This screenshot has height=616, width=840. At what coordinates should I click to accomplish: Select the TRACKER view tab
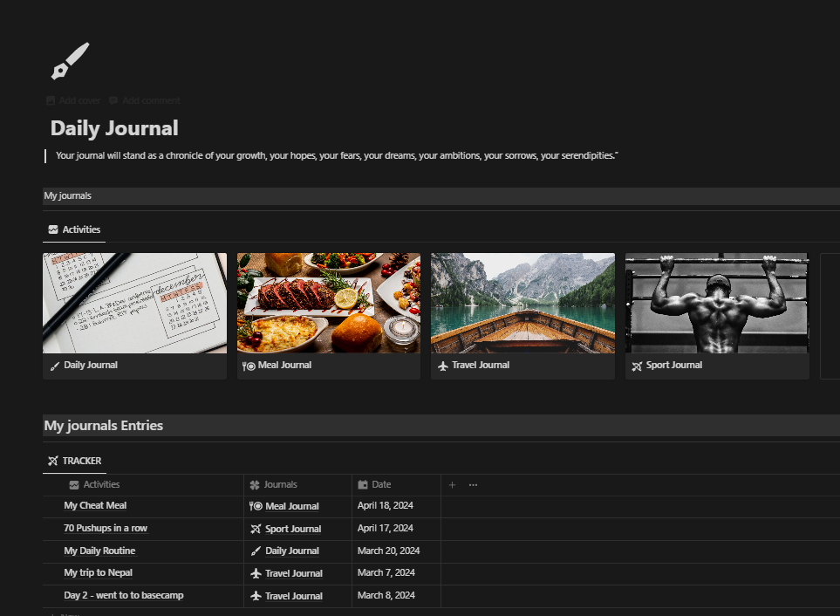(74, 460)
